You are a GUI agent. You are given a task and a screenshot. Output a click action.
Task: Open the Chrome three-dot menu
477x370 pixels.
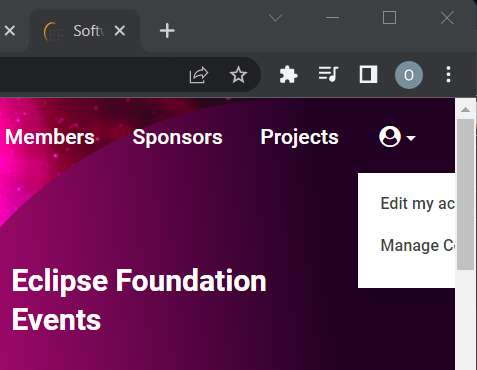click(449, 74)
